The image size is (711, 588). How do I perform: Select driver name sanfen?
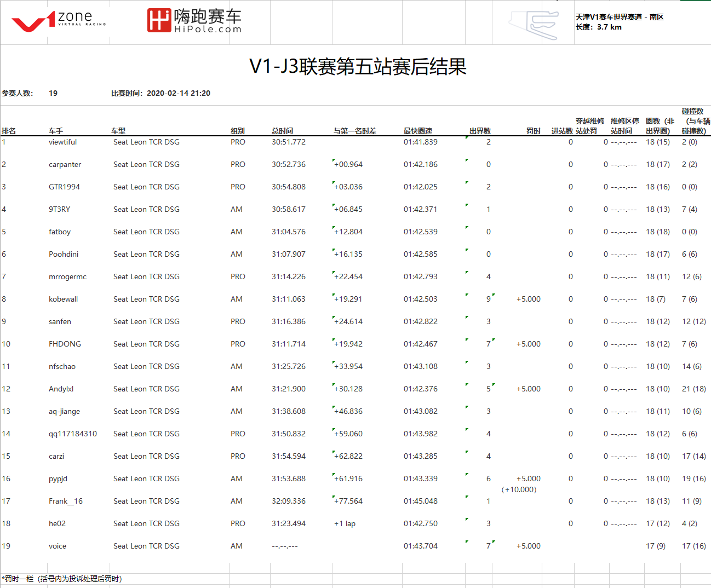60,321
